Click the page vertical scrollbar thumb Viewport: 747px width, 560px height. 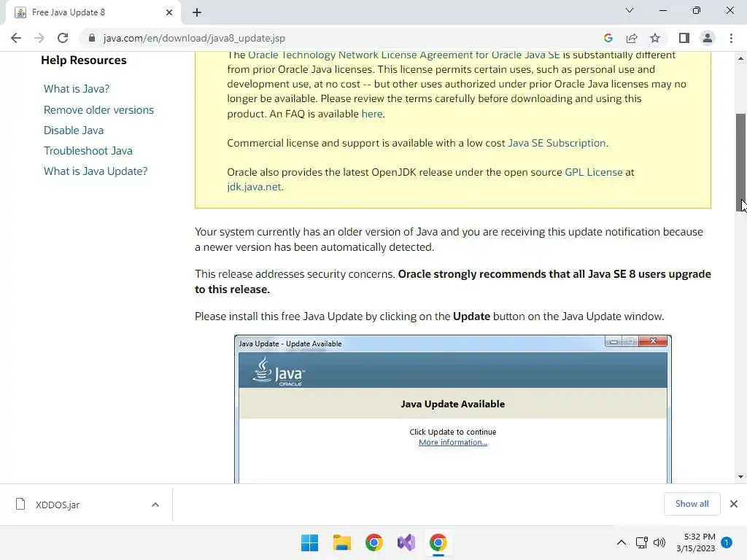tap(740, 162)
